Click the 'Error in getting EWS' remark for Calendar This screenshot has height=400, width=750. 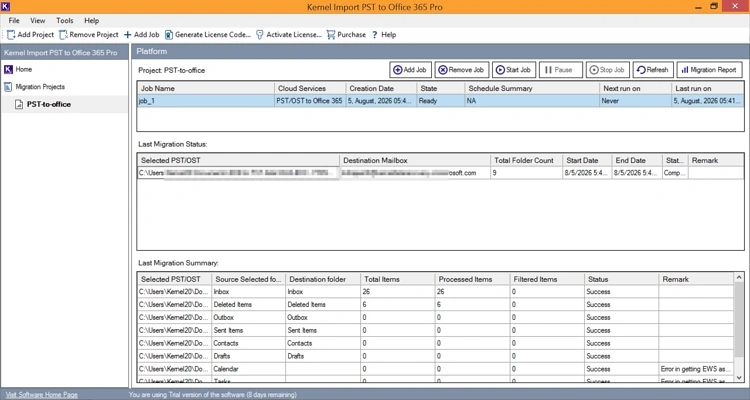(696, 369)
